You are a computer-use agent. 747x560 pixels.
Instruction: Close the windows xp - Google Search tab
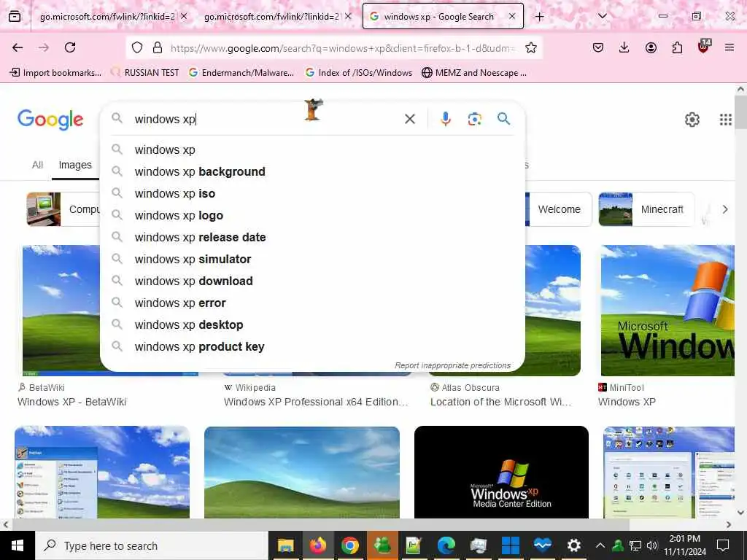511,16
